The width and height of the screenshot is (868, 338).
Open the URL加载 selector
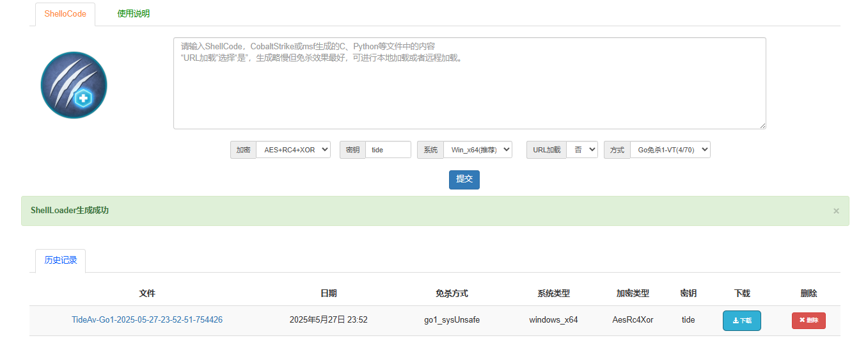point(581,150)
